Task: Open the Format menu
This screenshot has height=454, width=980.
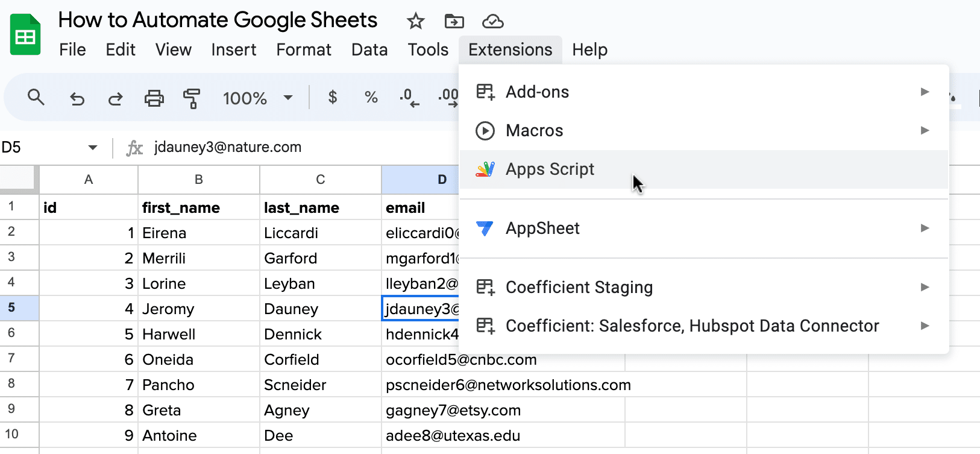Action: 304,49
